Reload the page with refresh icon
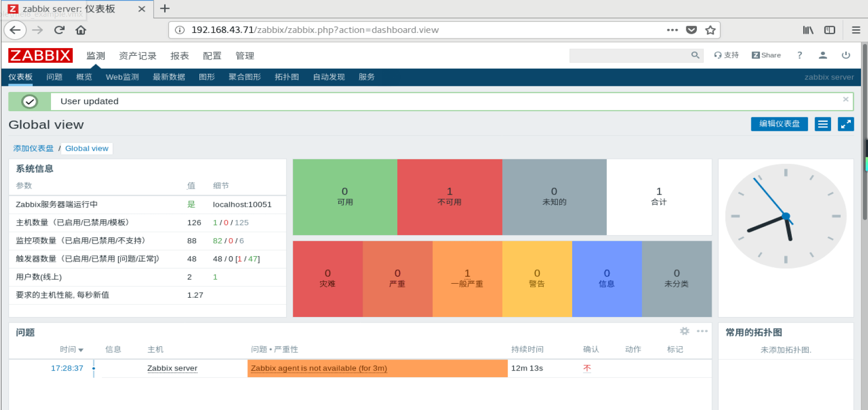The width and height of the screenshot is (868, 410). (x=59, y=30)
